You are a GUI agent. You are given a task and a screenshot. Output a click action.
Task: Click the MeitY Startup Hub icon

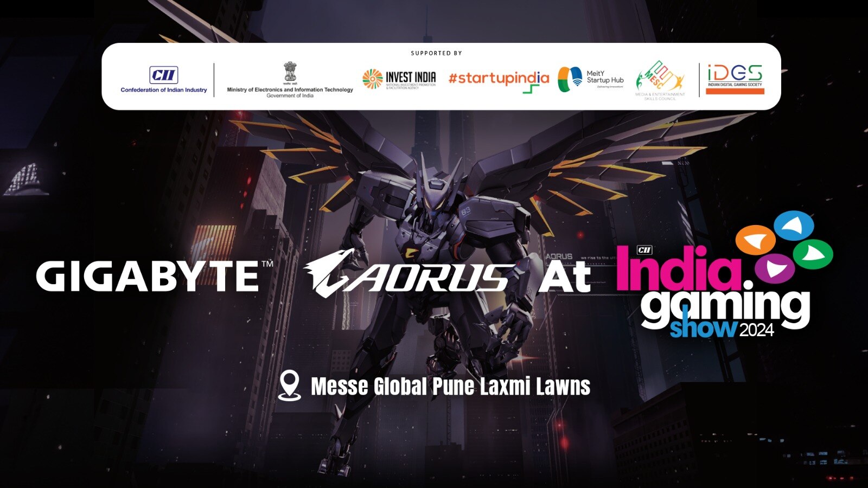click(x=569, y=78)
